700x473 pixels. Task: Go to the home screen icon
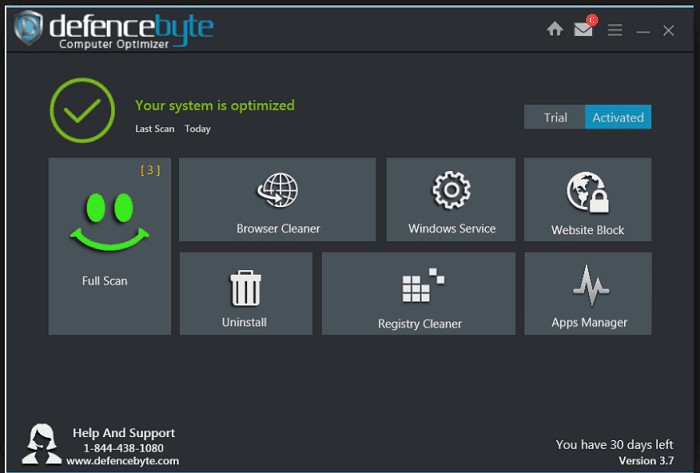tap(555, 29)
